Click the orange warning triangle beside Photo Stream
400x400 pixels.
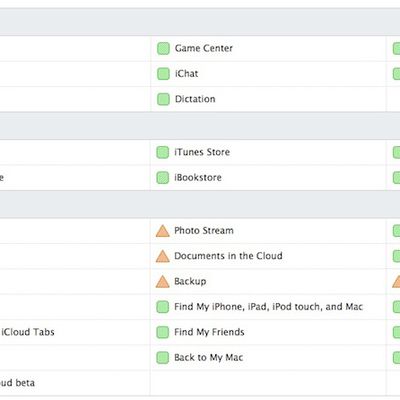(x=163, y=231)
